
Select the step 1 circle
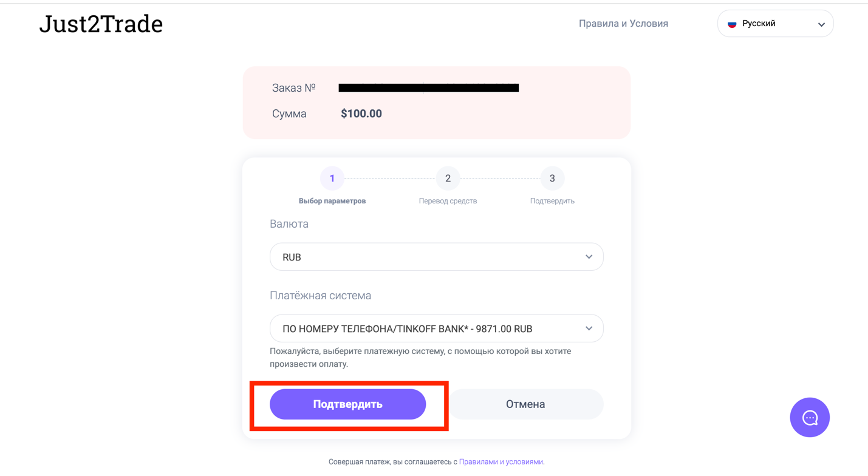point(332,178)
